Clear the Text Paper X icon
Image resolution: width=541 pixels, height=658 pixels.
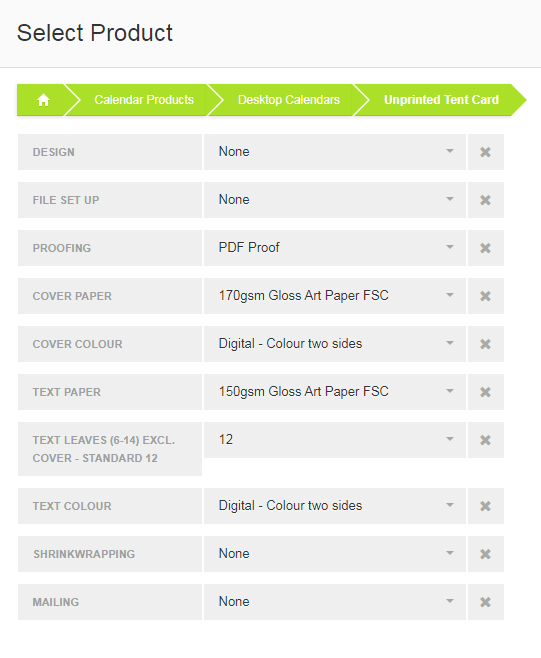[486, 392]
